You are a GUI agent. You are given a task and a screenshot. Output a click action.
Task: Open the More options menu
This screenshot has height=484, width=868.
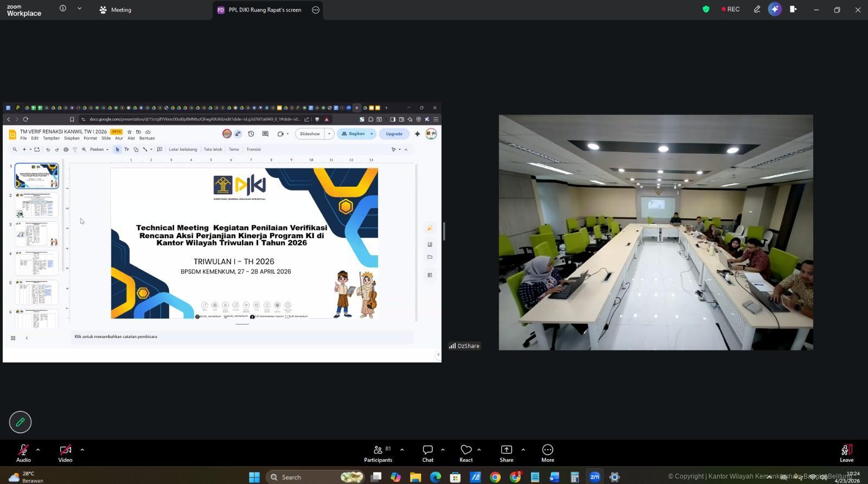coord(547,453)
